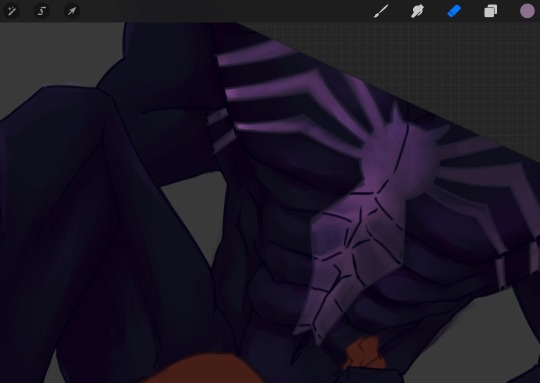The height and width of the screenshot is (383, 540).
Task: Open the Layers panel
Action: coord(490,11)
